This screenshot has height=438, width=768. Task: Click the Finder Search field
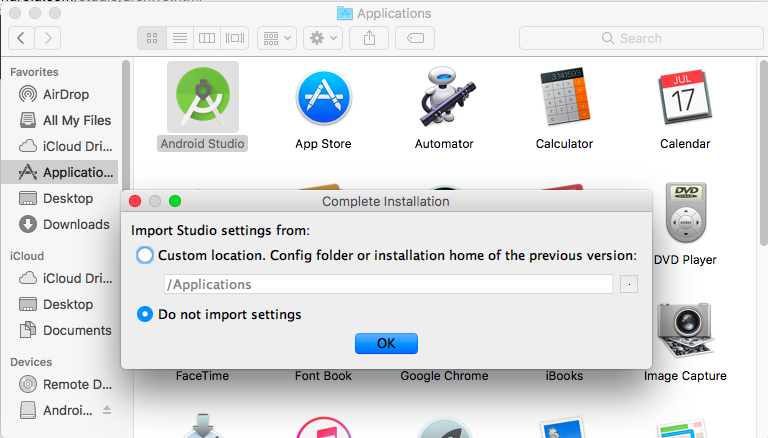coord(641,38)
